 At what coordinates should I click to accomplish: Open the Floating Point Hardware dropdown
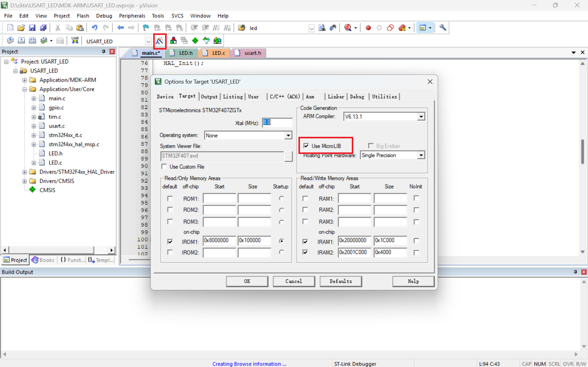pyautogui.click(x=421, y=155)
